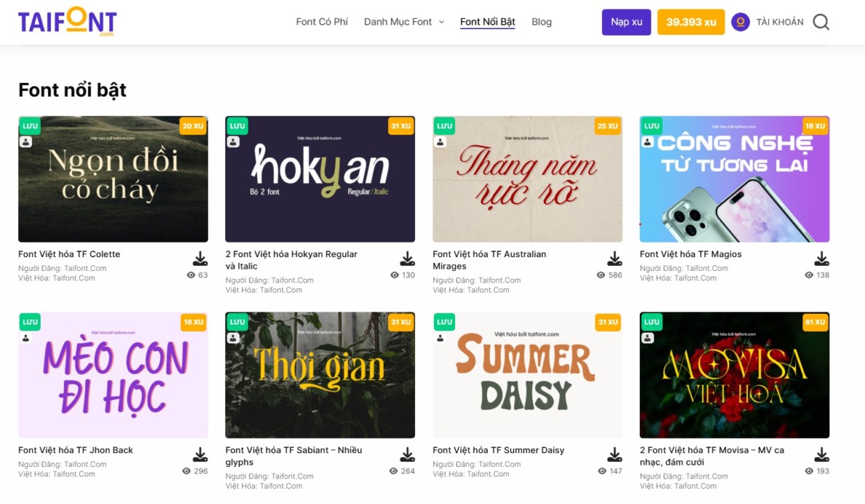The image size is (865, 504).
Task: Toggle LƯU save badge on hokyan thumbnail
Action: coord(237,126)
